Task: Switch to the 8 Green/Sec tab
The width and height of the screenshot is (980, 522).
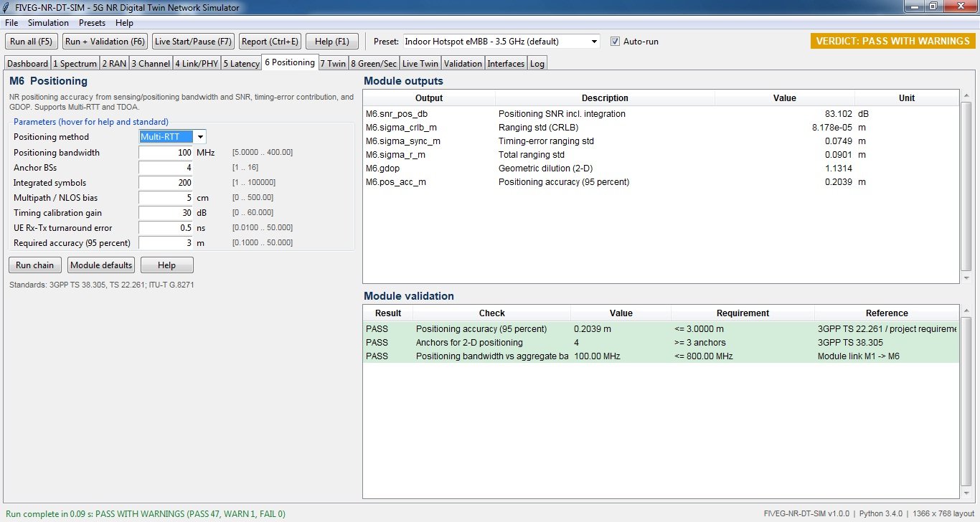Action: click(x=374, y=64)
